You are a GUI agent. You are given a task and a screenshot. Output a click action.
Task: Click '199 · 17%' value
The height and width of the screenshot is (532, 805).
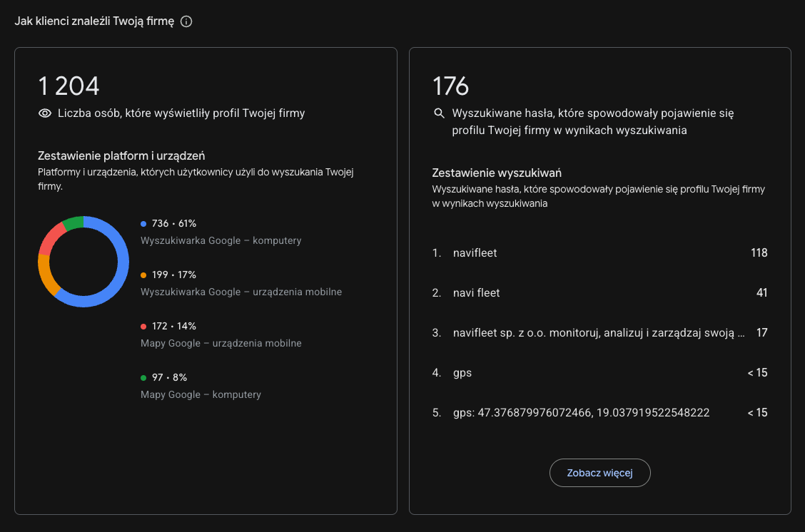tap(174, 275)
